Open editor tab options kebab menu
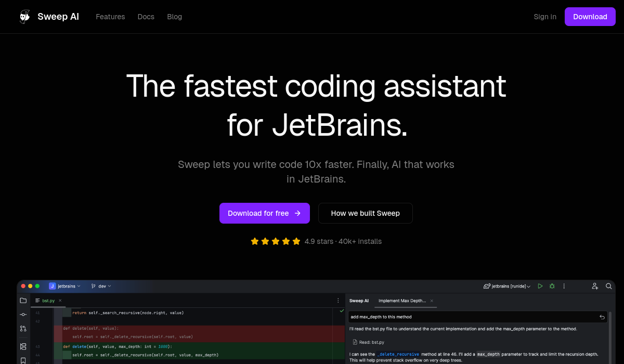The width and height of the screenshot is (624, 364). click(338, 301)
